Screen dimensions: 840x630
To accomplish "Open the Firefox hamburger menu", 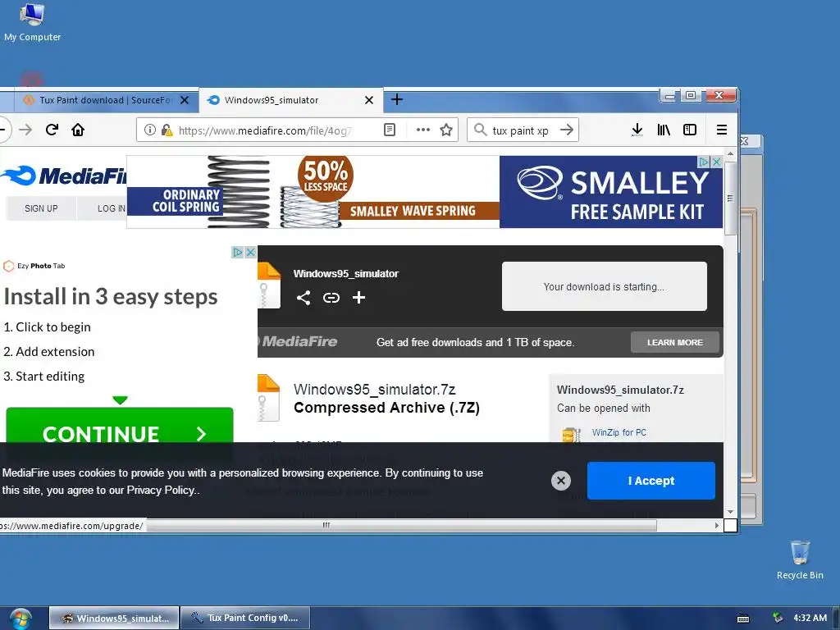I will click(x=722, y=130).
